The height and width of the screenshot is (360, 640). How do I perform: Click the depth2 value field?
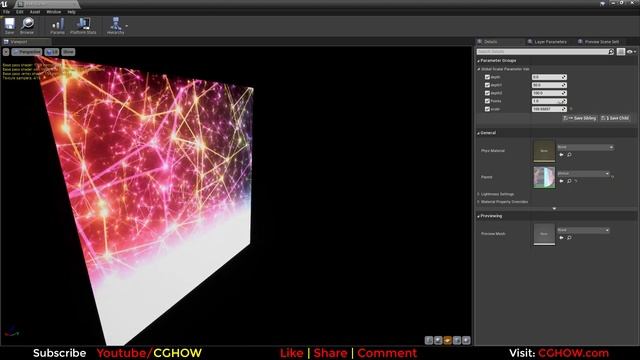(549, 93)
